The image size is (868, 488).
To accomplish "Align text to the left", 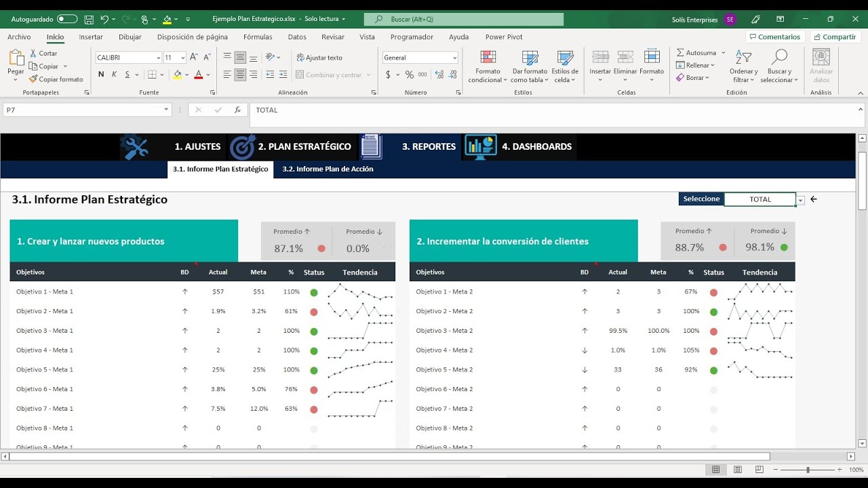I will [227, 75].
